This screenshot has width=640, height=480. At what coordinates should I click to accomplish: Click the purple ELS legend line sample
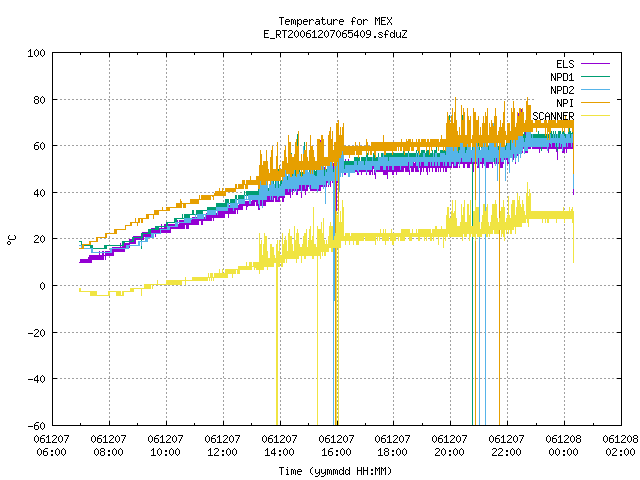tap(595, 64)
